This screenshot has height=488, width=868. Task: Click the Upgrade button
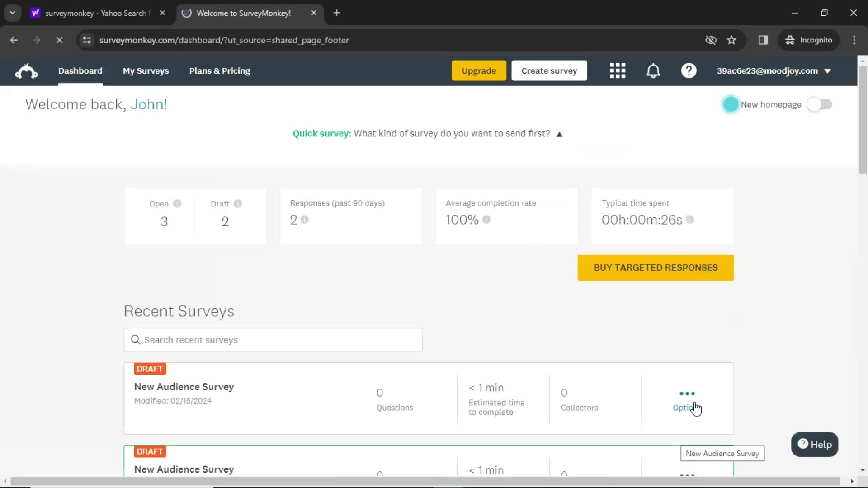[478, 70]
